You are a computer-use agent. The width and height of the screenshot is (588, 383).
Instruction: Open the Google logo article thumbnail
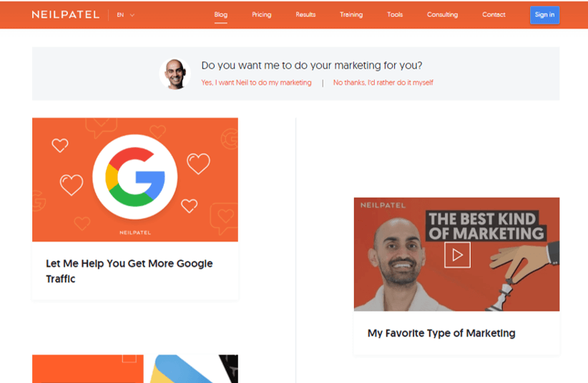click(135, 179)
